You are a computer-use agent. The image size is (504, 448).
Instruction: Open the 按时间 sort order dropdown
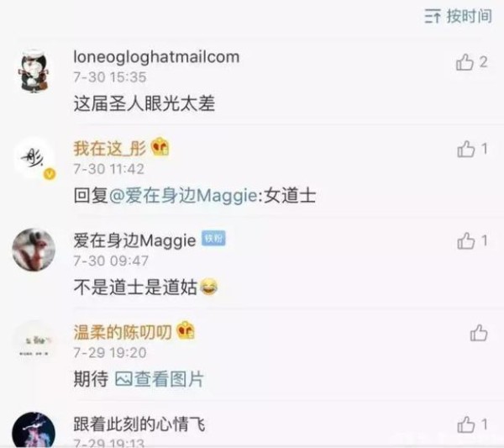pyautogui.click(x=458, y=16)
